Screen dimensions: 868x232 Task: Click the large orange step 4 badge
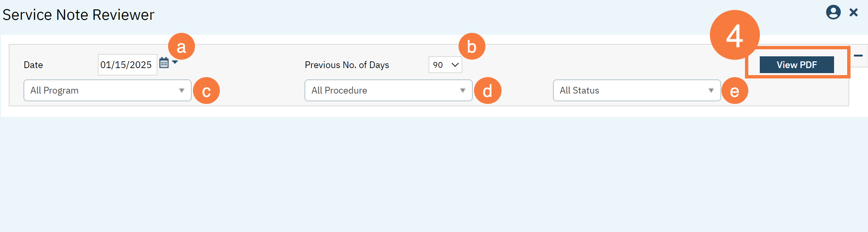[735, 35]
